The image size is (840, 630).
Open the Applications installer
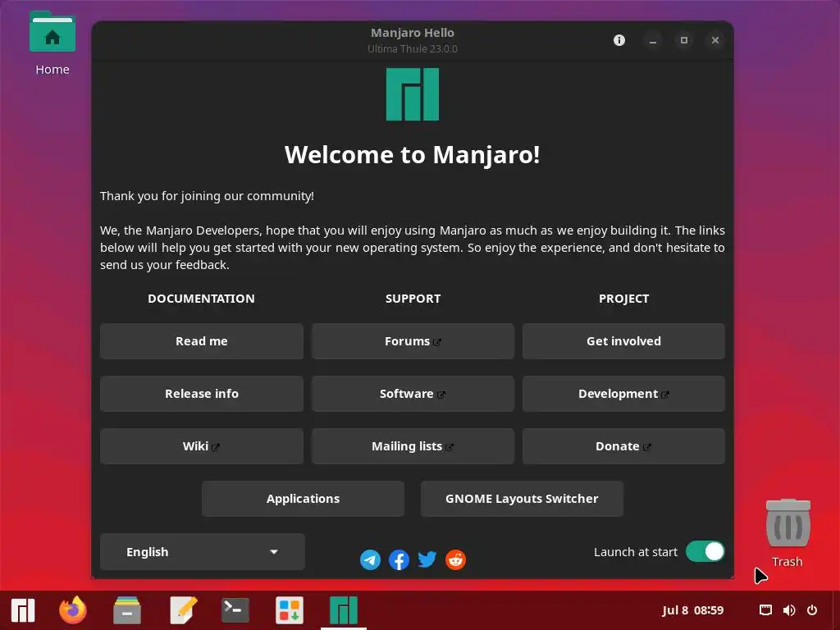coord(303,499)
